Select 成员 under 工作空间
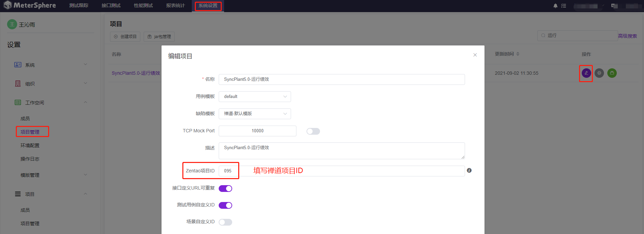The image size is (644, 234). click(x=25, y=119)
